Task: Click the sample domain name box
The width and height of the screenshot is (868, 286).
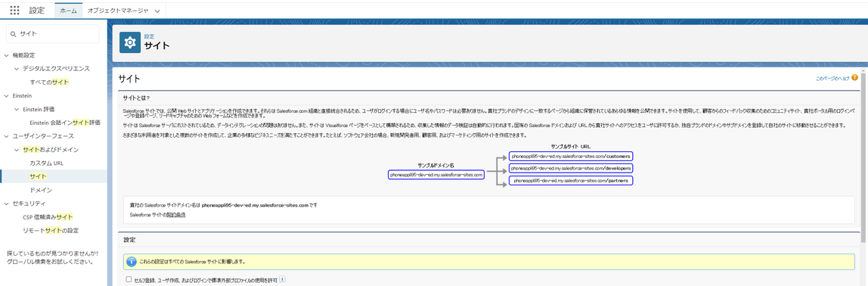Action: click(436, 174)
